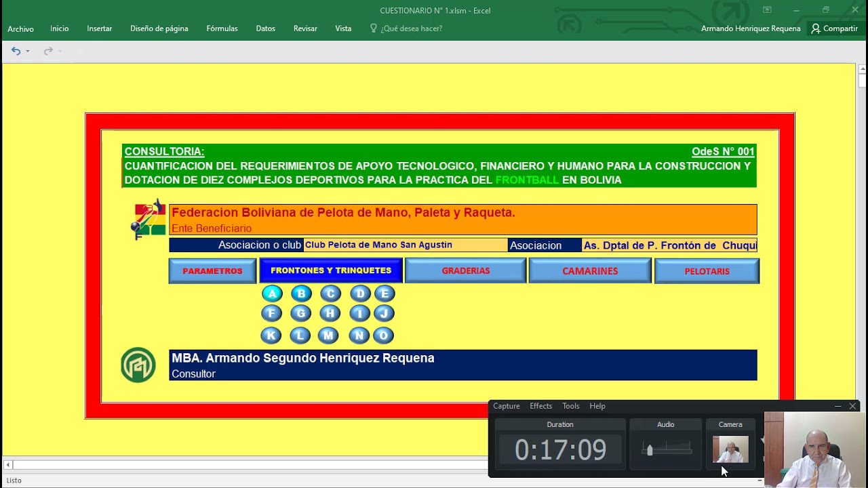Click the circular A button
Screen dimensions: 868x488
272,293
